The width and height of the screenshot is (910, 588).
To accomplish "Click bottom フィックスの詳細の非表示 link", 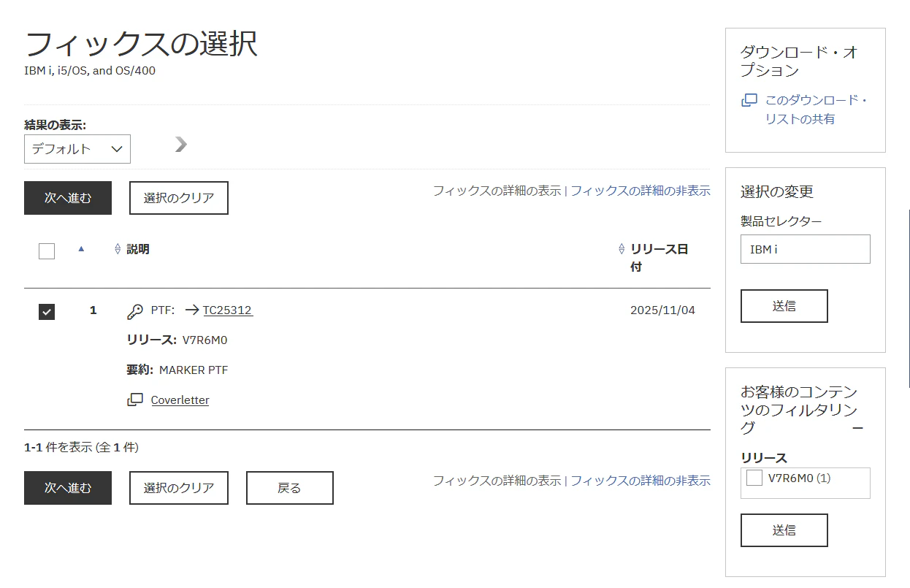I will (x=641, y=481).
